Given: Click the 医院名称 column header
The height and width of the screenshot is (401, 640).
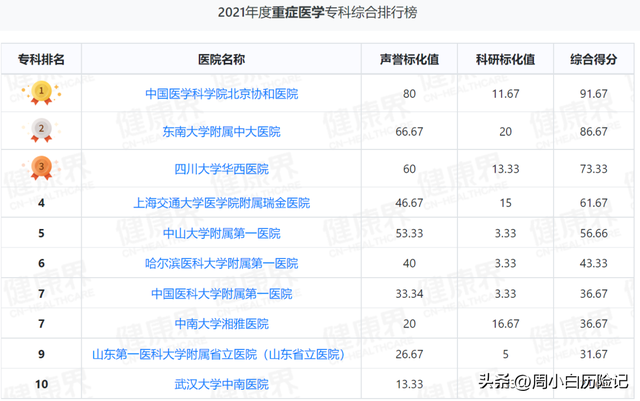Looking at the screenshot, I should 222,59.
